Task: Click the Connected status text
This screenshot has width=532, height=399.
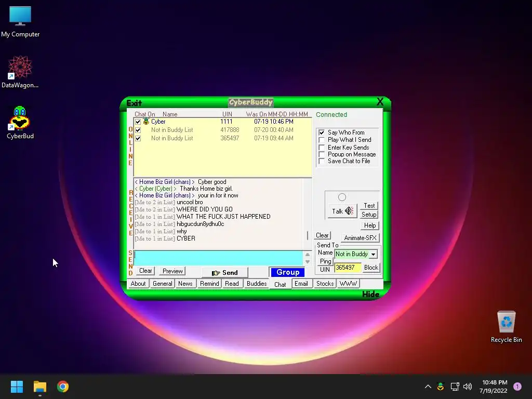Action: point(331,115)
